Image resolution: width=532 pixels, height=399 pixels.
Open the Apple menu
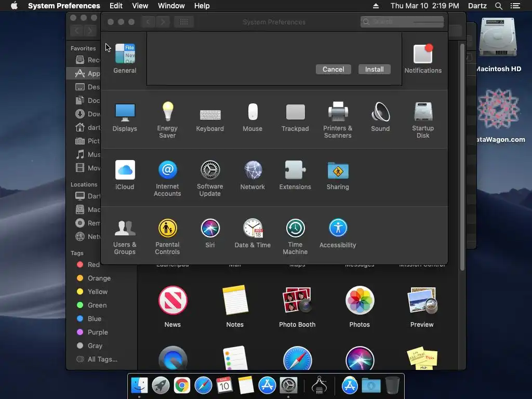pyautogui.click(x=14, y=6)
